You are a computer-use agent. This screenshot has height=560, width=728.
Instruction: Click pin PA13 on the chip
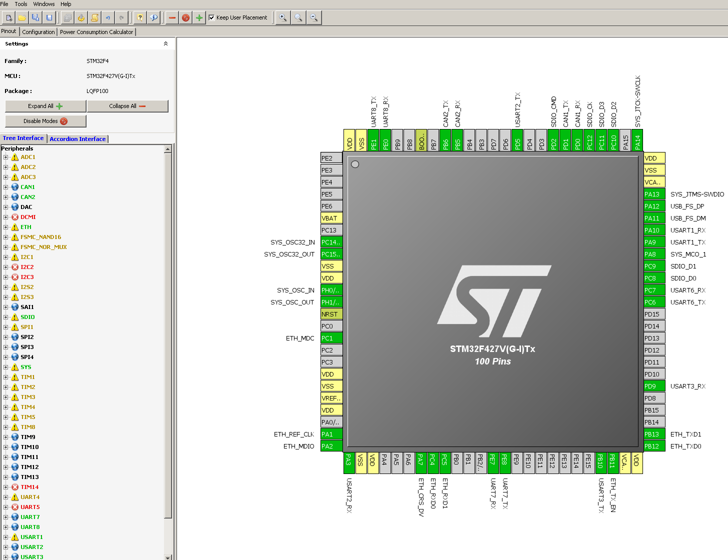click(654, 194)
